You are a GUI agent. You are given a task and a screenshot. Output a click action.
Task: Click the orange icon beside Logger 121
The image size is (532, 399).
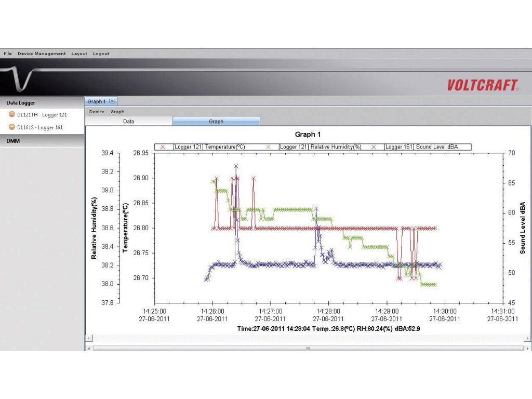click(11, 114)
